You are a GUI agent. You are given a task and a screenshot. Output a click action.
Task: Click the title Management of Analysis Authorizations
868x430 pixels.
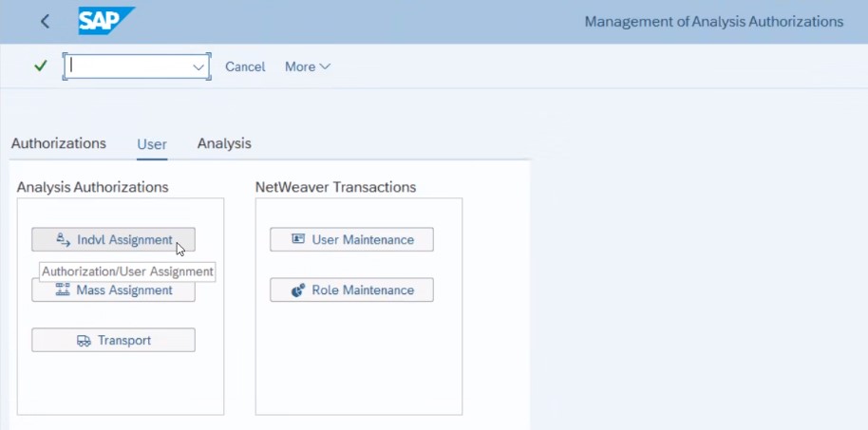(714, 22)
